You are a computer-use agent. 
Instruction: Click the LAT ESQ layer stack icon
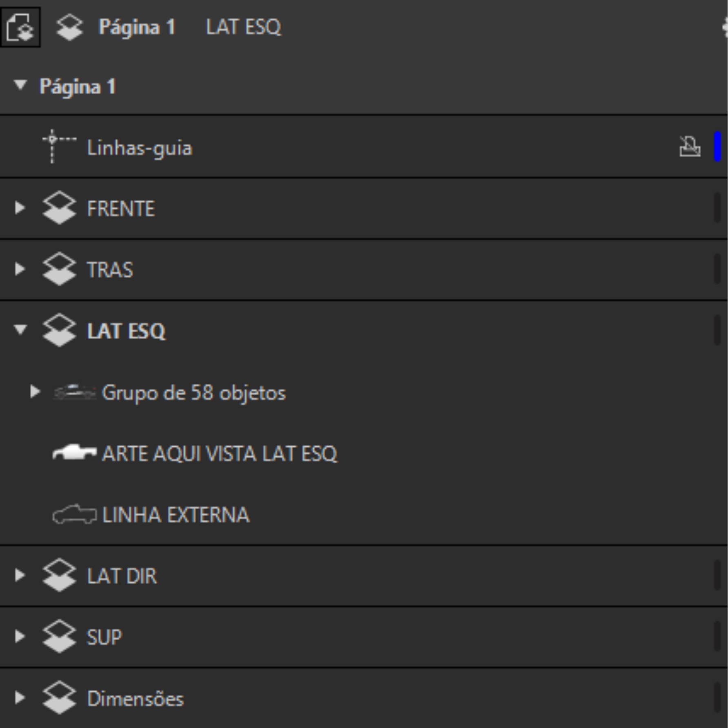(x=59, y=330)
